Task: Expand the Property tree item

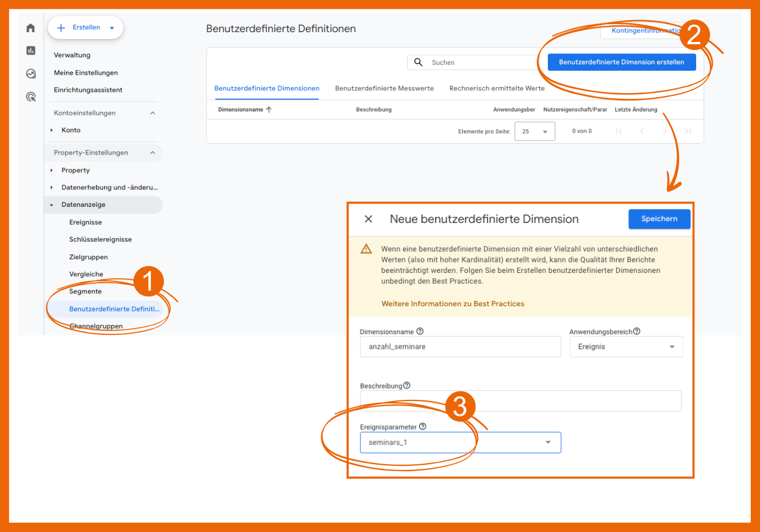Action: (x=52, y=171)
